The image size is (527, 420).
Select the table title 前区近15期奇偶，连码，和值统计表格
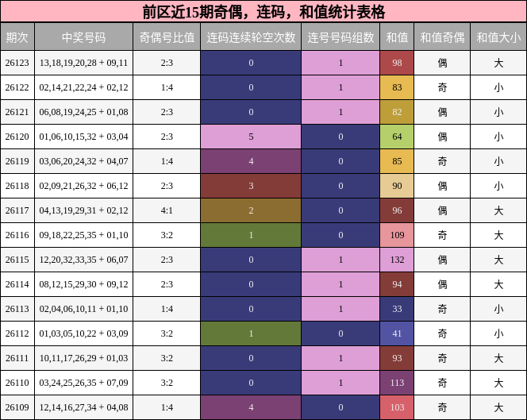tap(263, 12)
